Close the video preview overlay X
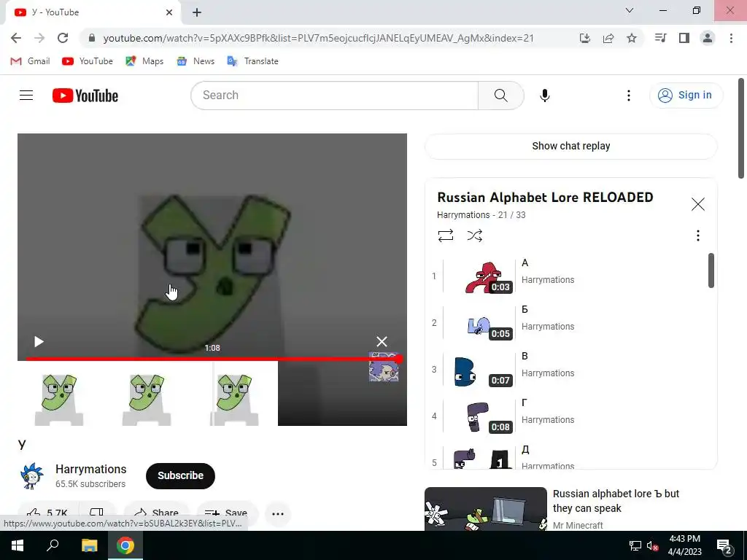Screen dimensions: 747x560 (382, 341)
